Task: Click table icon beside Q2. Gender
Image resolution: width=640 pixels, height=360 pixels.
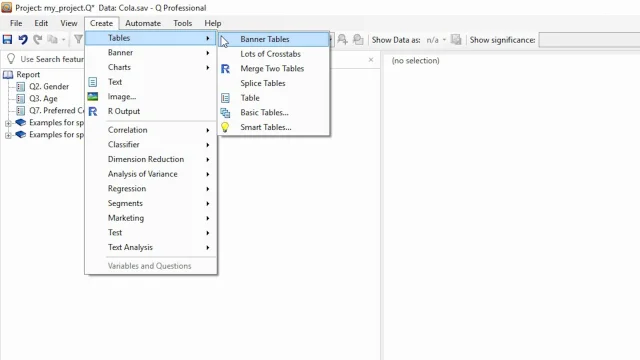Action: (x=20, y=87)
